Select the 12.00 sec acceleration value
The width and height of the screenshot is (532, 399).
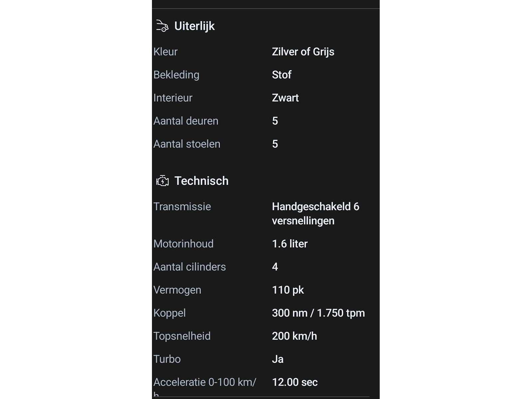click(295, 382)
